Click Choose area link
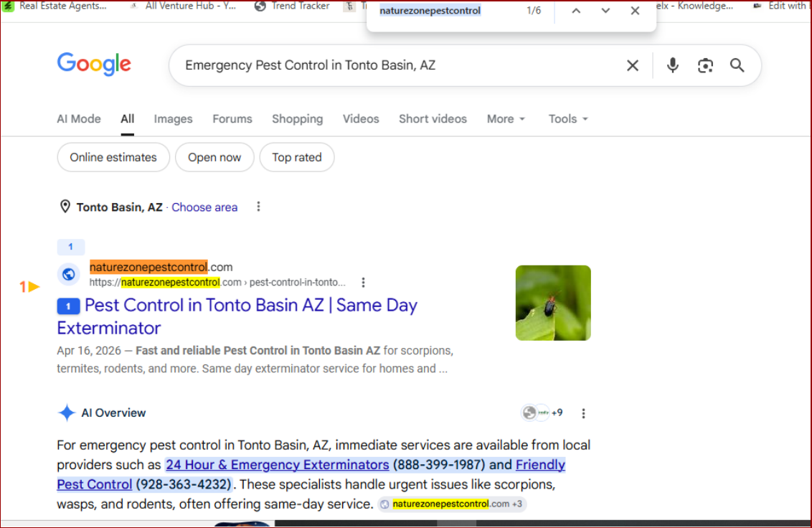 (204, 207)
